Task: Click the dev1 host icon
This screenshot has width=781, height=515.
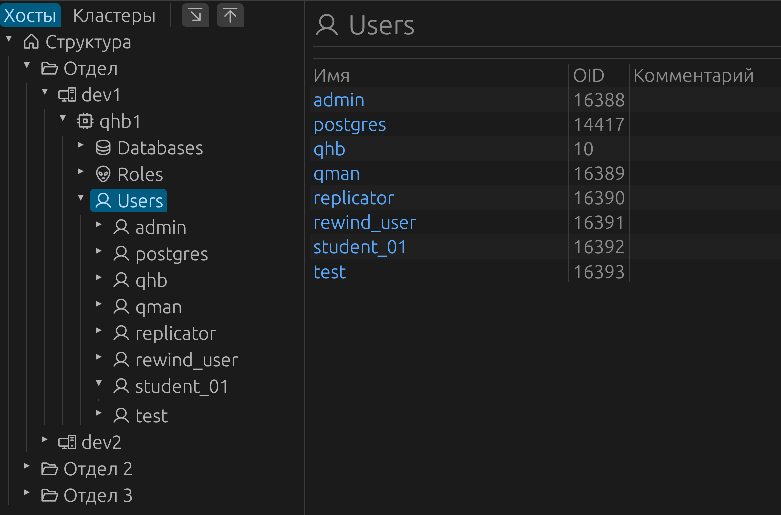Action: point(67,95)
